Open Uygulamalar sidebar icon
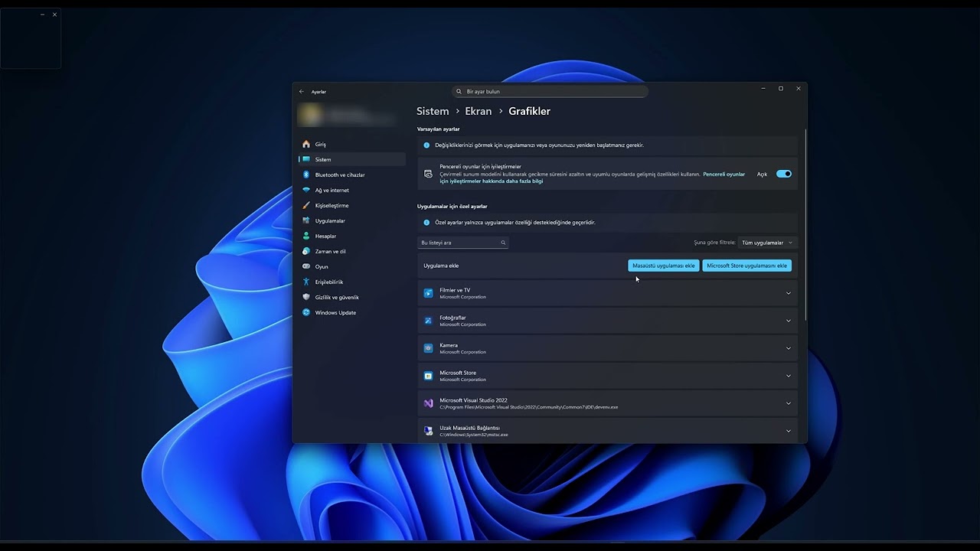This screenshot has height=551, width=980. click(306, 220)
